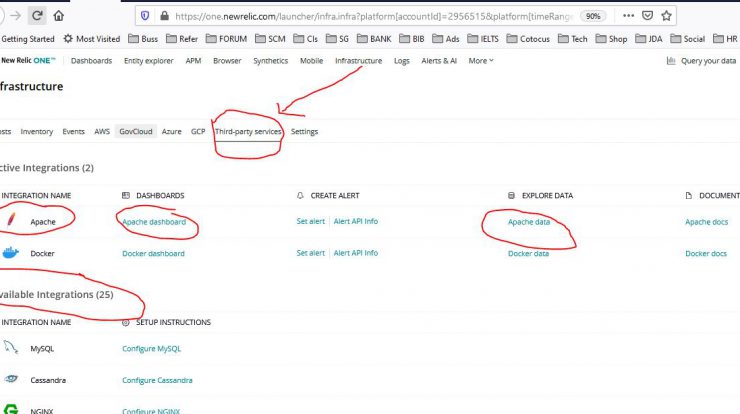Switch to the Azure tab
This screenshot has height=414, width=740.
pos(171,131)
